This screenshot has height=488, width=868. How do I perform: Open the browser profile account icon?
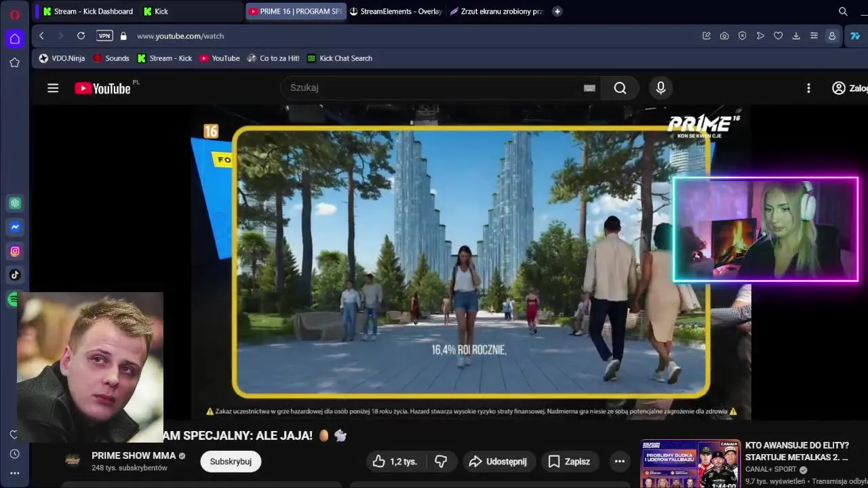click(x=832, y=36)
